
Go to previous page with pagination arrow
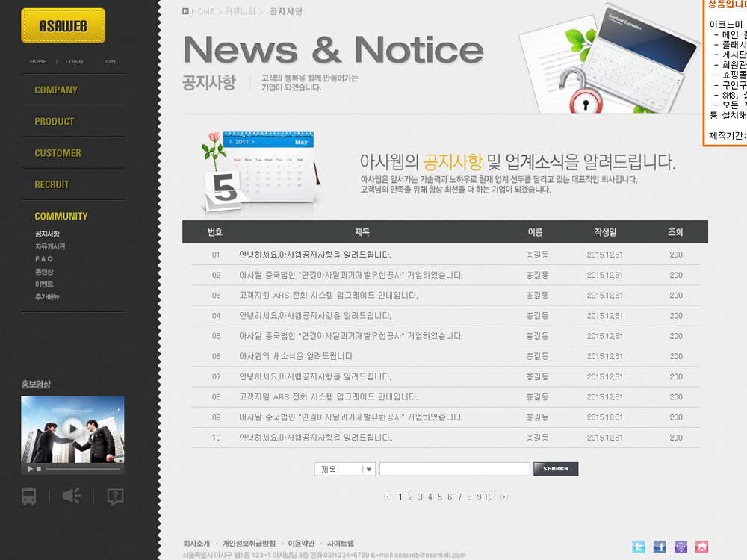pyautogui.click(x=388, y=497)
